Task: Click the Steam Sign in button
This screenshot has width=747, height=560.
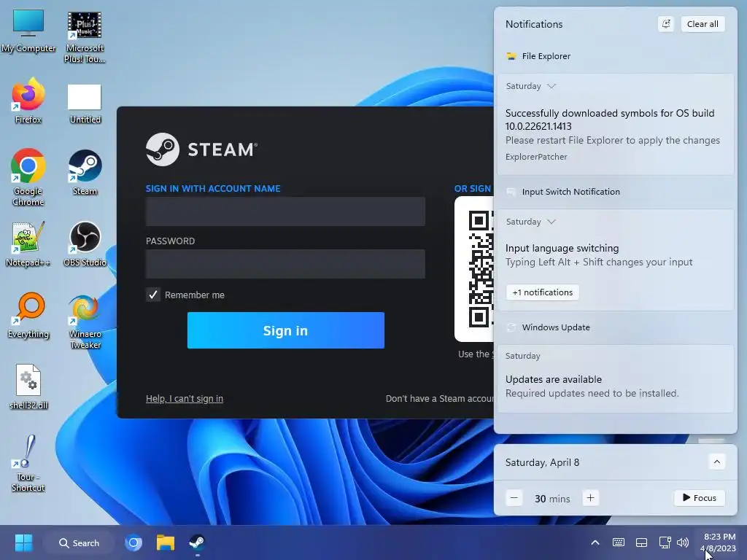Action: (x=286, y=330)
